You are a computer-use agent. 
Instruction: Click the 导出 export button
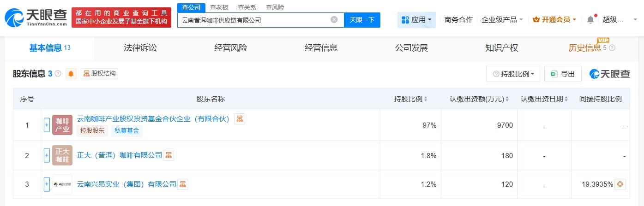coord(563,74)
